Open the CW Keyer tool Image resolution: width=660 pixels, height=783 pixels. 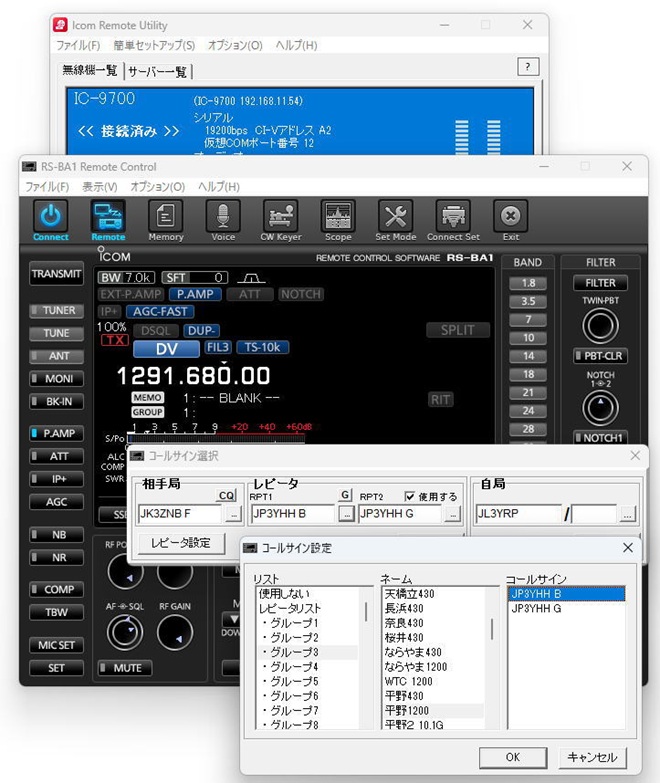coord(280,216)
